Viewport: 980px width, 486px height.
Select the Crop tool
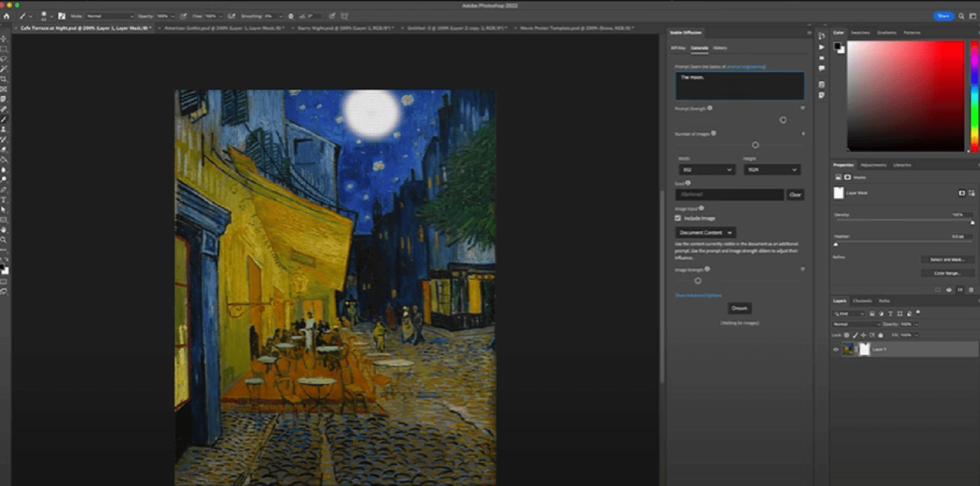click(4, 79)
